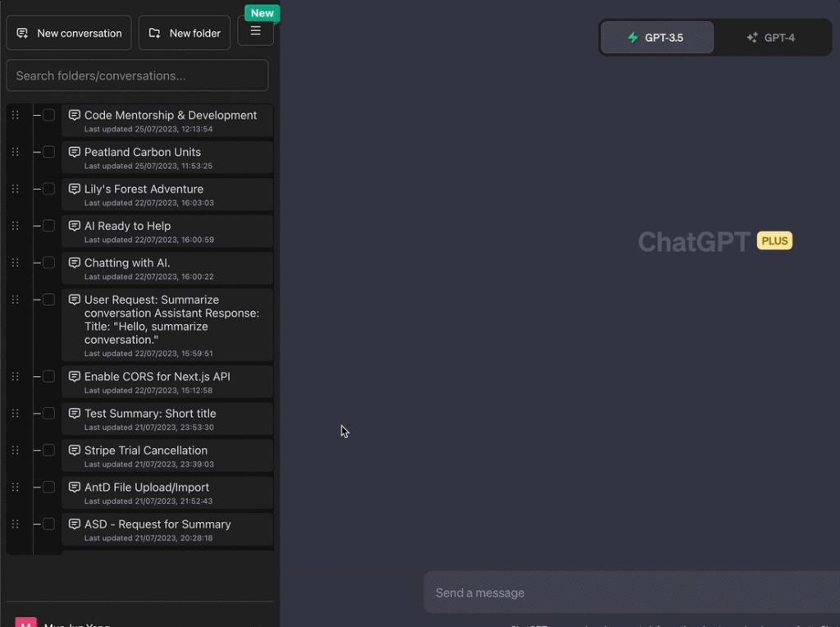Click the drag handle beside ASD - Request for Summary
Screen dimensions: 840x627
point(15,524)
